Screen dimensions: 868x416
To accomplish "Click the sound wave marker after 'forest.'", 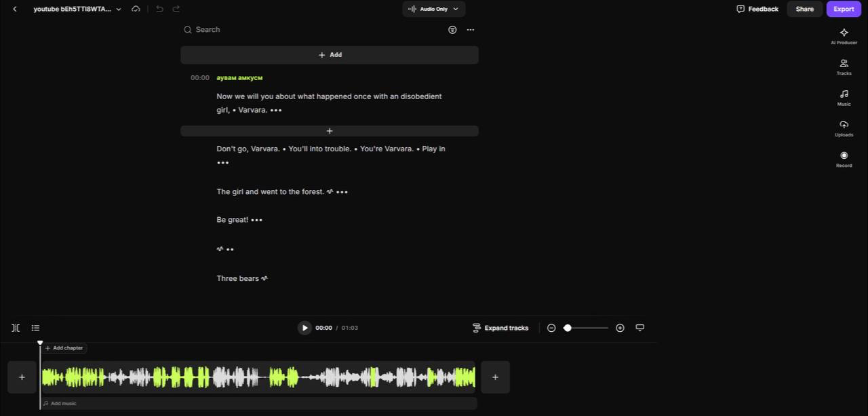I will click(330, 192).
